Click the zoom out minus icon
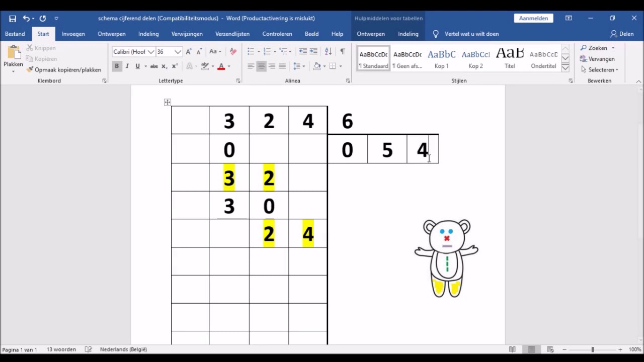This screenshot has width=644, height=362. [565, 349]
